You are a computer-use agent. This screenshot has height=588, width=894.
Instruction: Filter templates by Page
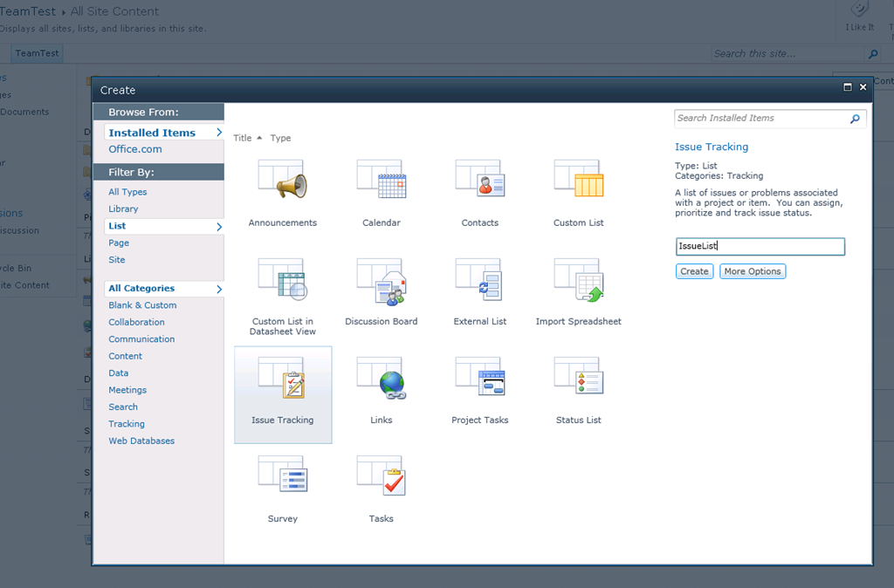pyautogui.click(x=119, y=243)
